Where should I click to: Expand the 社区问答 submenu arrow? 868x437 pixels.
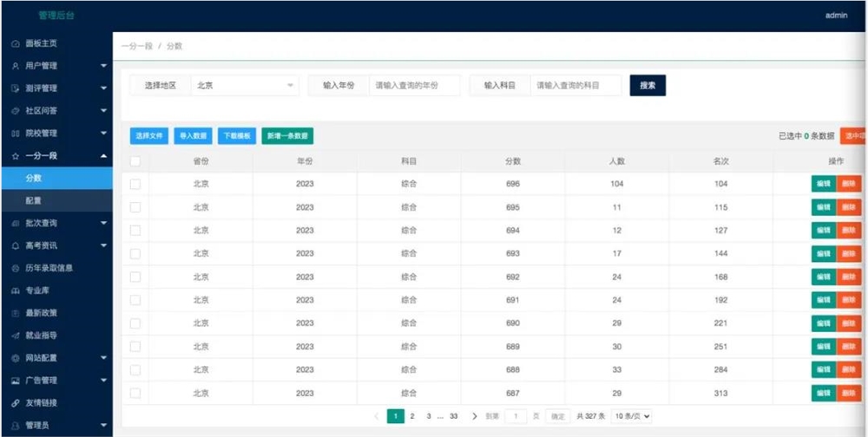point(103,111)
